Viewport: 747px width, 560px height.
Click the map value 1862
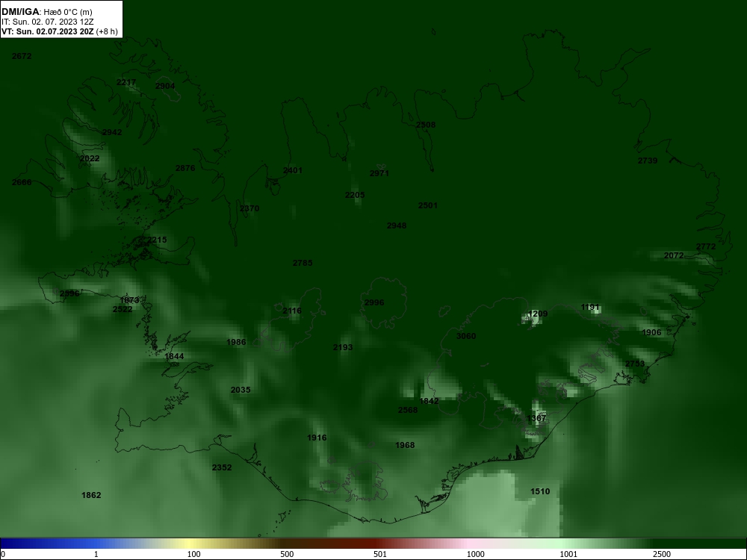click(91, 495)
